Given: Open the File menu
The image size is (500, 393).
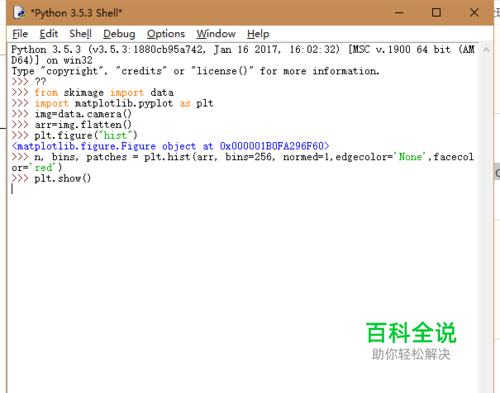Looking at the screenshot, I should (x=20, y=34).
